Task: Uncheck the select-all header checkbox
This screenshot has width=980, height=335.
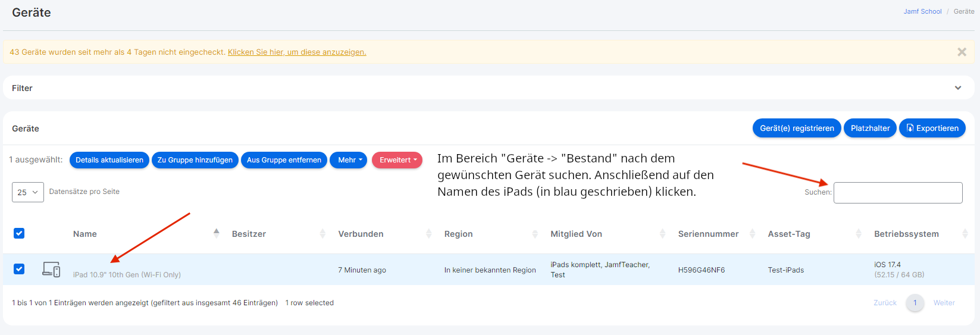Action: pos(19,233)
